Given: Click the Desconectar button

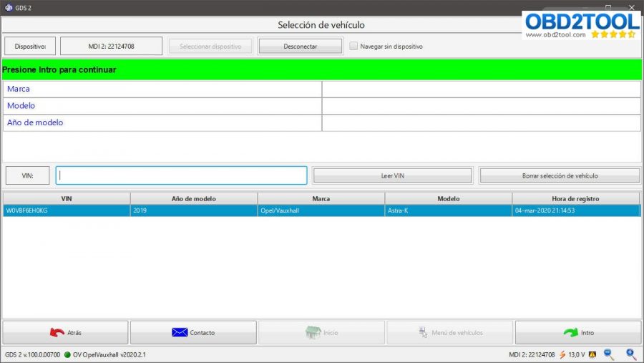Looking at the screenshot, I should tap(301, 46).
